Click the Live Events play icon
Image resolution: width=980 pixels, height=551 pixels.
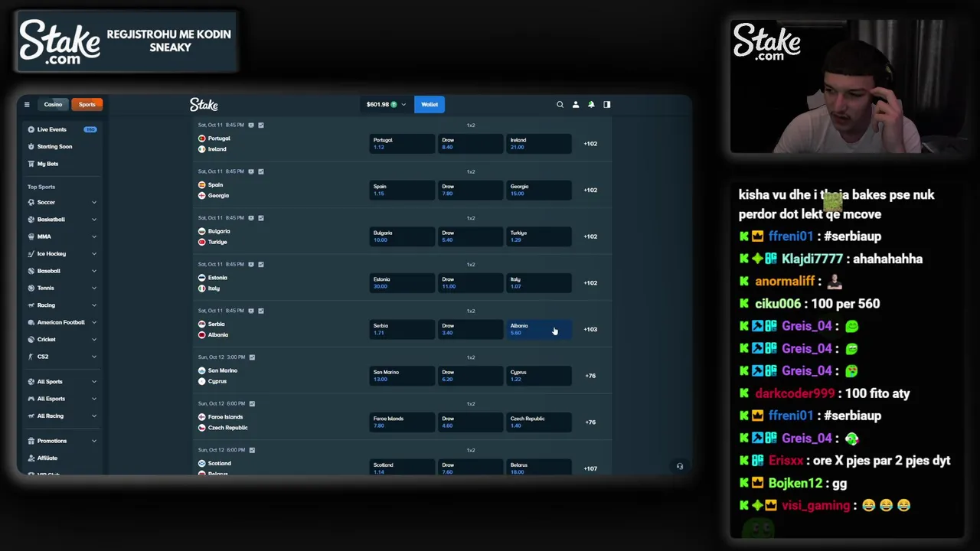[31, 129]
